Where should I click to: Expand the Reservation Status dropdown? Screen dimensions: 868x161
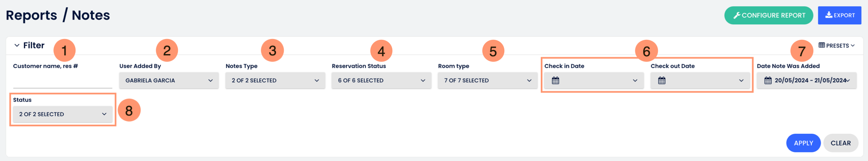(x=381, y=80)
